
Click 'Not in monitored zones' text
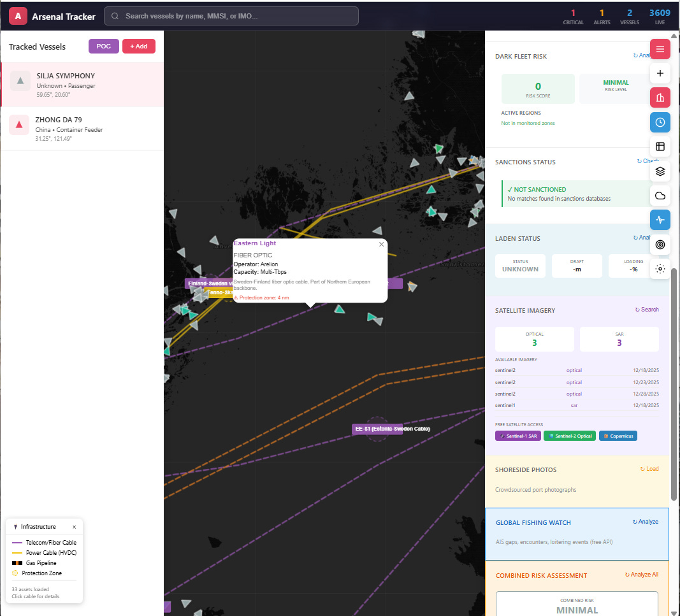528,123
